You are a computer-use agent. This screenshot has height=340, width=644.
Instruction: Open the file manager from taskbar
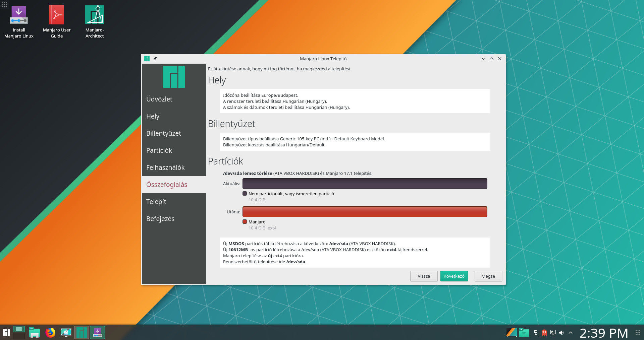[35, 333]
